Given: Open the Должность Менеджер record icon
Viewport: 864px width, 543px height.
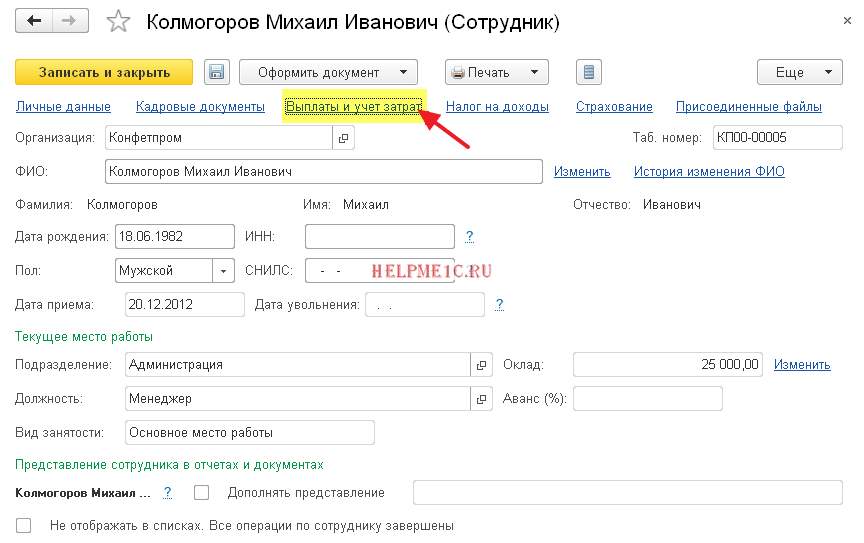Looking at the screenshot, I should [x=482, y=399].
